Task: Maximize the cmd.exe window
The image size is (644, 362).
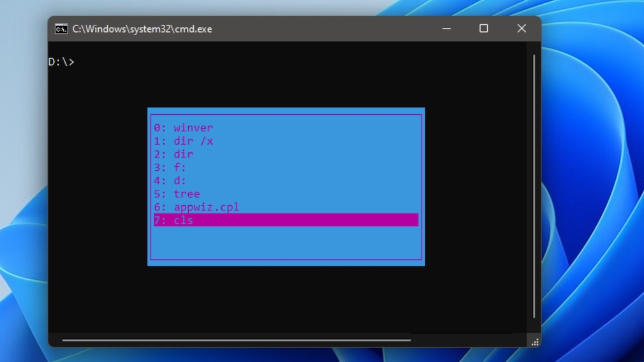Action: [484, 29]
